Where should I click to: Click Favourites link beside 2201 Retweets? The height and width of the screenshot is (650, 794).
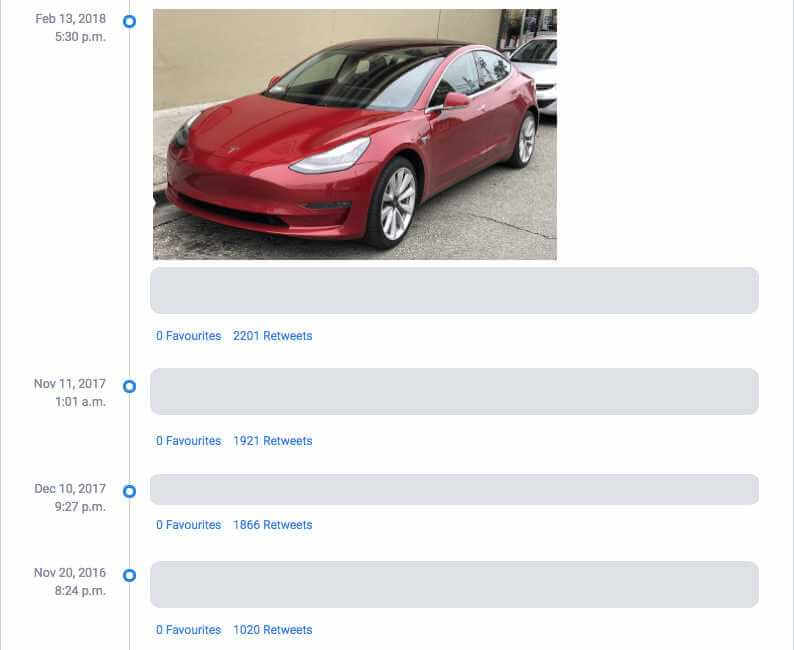pyautogui.click(x=188, y=336)
